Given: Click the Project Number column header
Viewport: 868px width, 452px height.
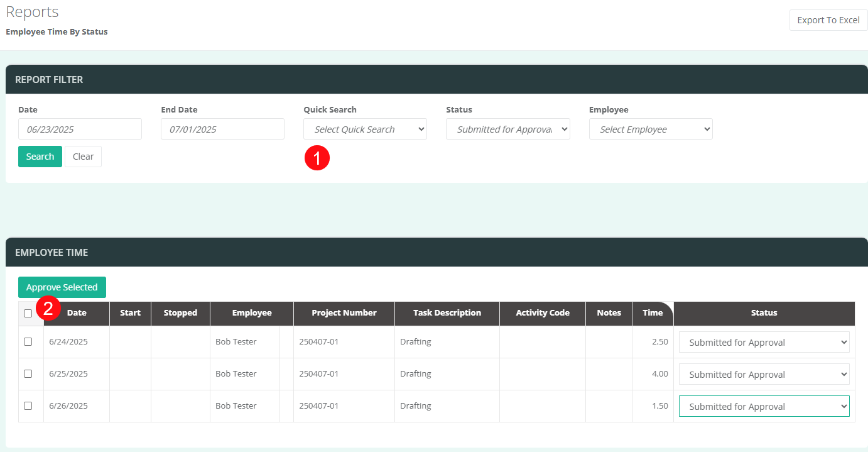Looking at the screenshot, I should [x=344, y=313].
